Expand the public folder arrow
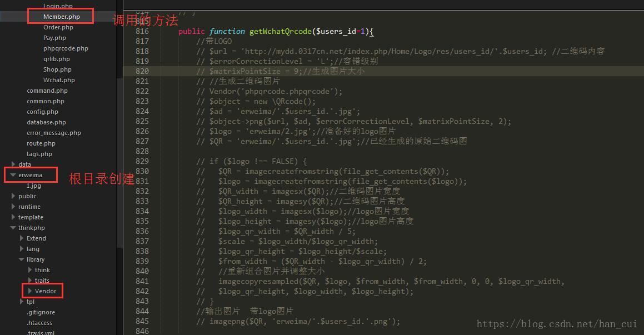 [13, 196]
